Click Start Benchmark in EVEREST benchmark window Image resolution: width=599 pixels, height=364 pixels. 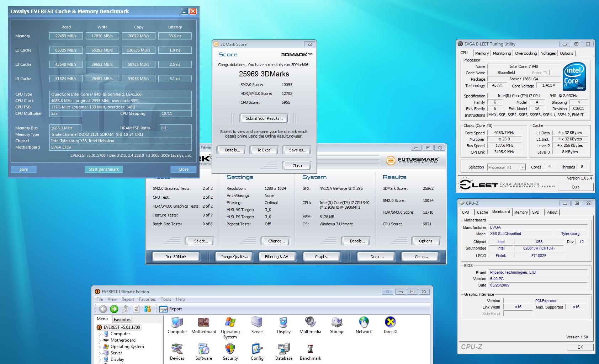104,169
